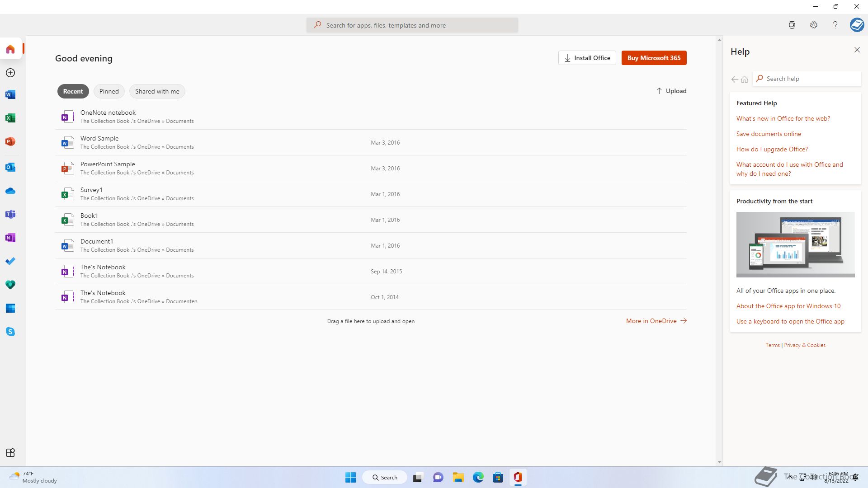Open PowerPoint from the sidebar
The image size is (868, 488).
(10, 141)
